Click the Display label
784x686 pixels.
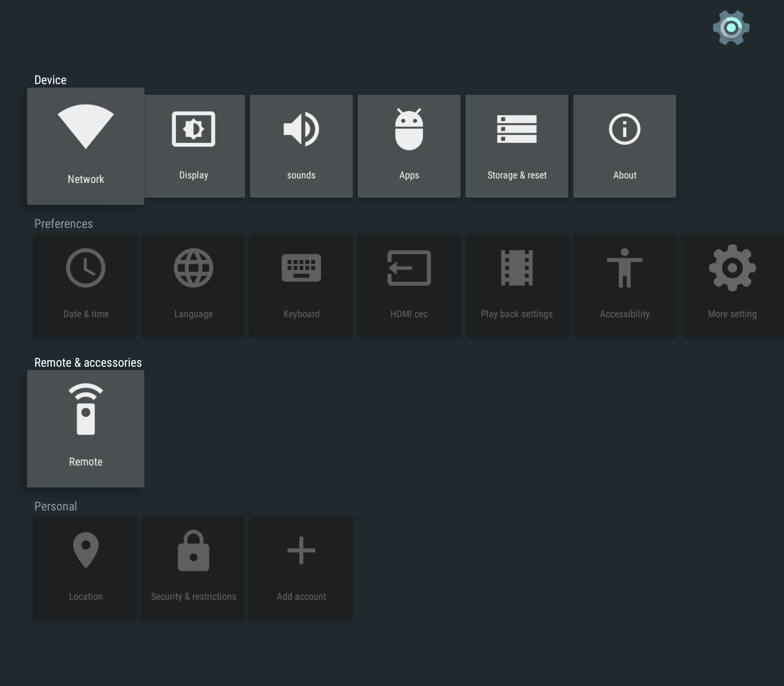(194, 175)
